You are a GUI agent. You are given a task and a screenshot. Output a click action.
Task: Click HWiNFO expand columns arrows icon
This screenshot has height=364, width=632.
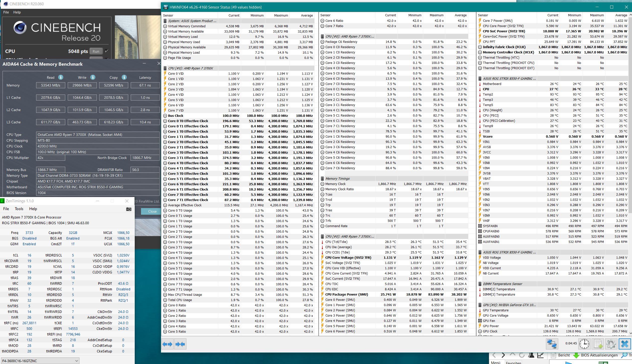coord(167,344)
